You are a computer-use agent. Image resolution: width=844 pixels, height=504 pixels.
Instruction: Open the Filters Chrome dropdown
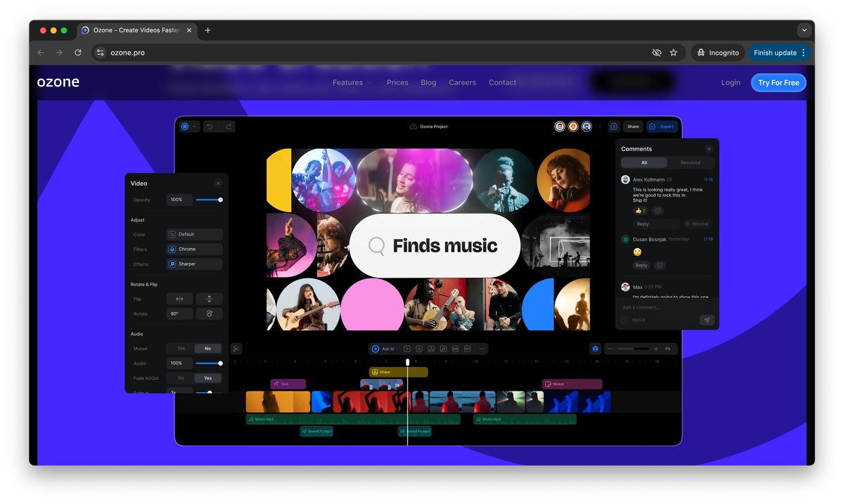[x=194, y=249]
